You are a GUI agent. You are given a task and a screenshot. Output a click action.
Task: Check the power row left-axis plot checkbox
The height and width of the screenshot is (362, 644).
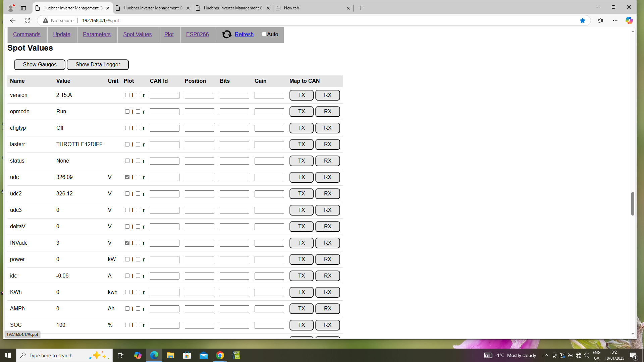tap(127, 259)
